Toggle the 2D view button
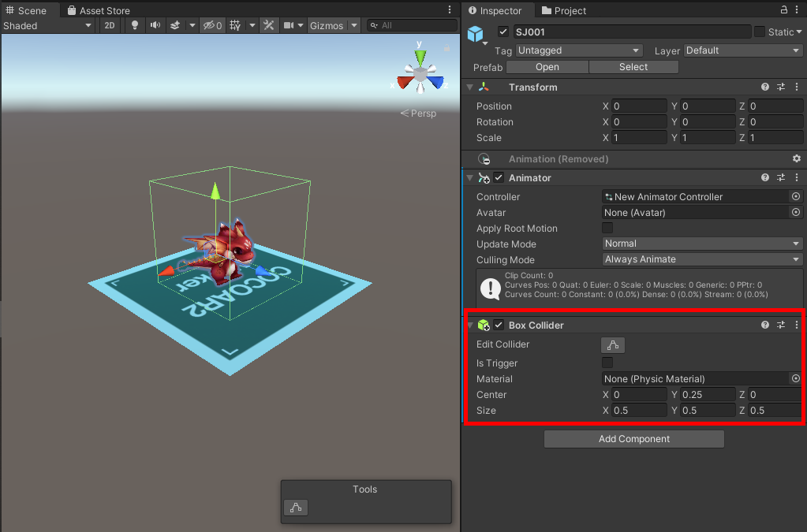807x532 pixels. point(110,25)
